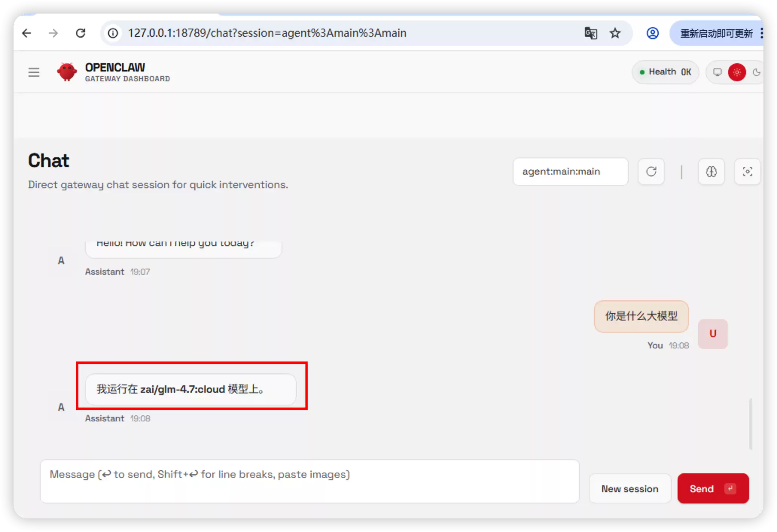Image resolution: width=777 pixels, height=532 pixels.
Task: Refresh the chat session data
Action: click(651, 172)
